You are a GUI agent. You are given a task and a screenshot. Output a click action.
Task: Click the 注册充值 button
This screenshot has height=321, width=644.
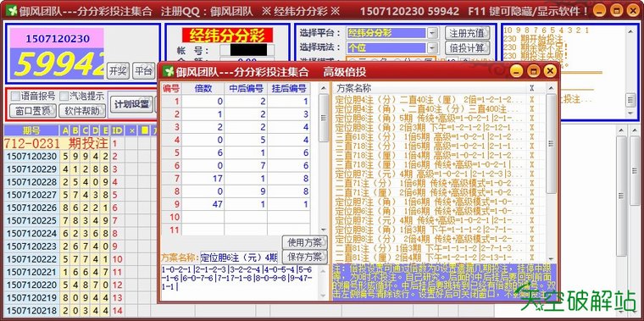(468, 33)
